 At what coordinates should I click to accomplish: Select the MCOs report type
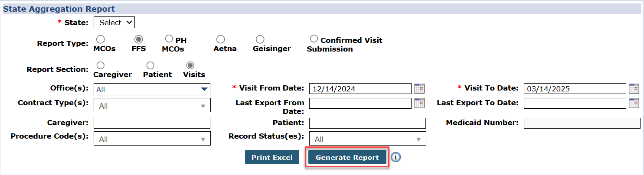(100, 40)
